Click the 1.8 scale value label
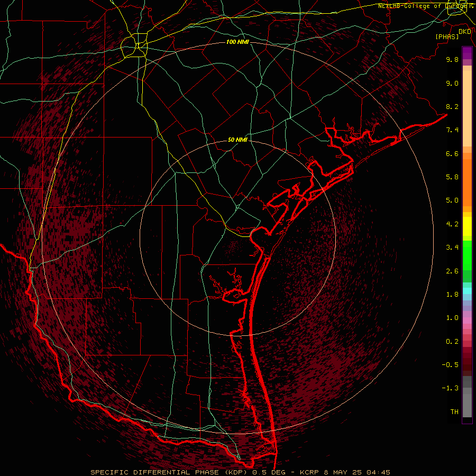 452,295
